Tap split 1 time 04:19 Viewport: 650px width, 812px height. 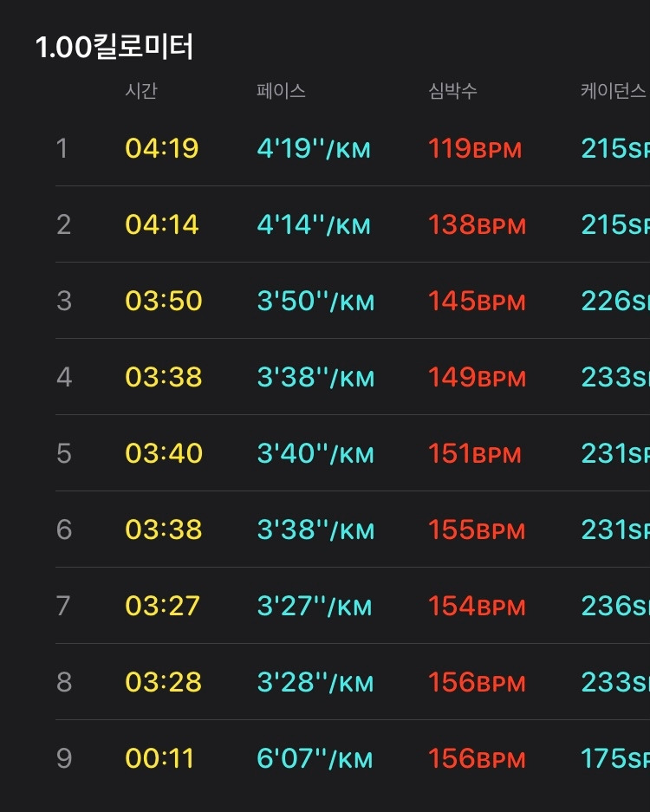pyautogui.click(x=162, y=149)
